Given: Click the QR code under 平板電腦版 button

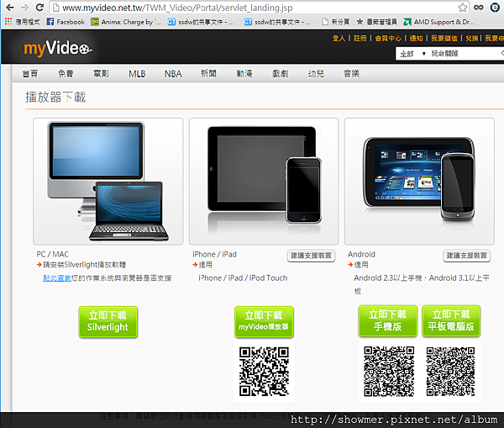Looking at the screenshot, I should pos(450,371).
